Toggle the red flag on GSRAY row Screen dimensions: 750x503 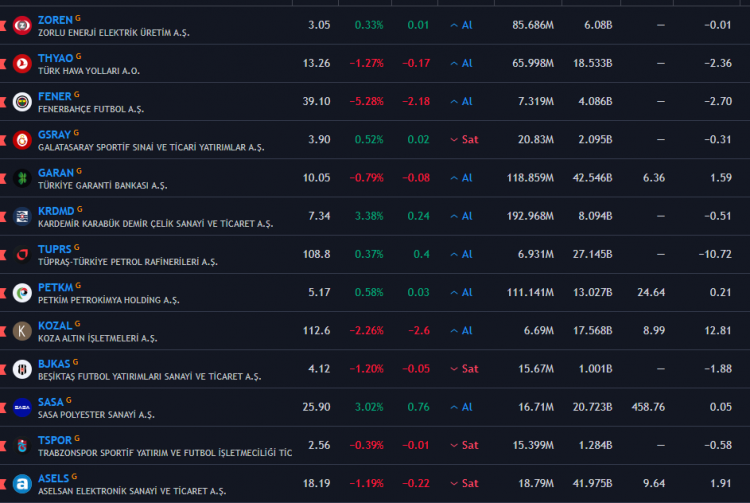click(x=3, y=140)
